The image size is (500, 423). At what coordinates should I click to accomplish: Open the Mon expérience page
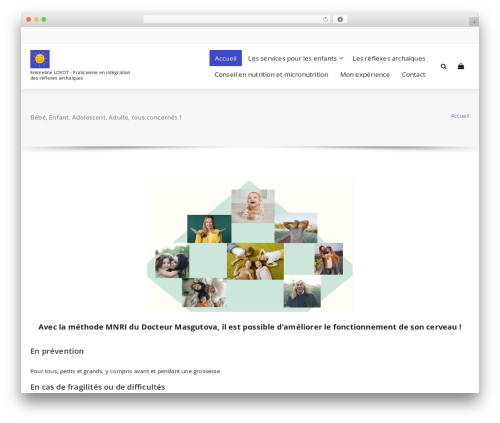click(365, 74)
